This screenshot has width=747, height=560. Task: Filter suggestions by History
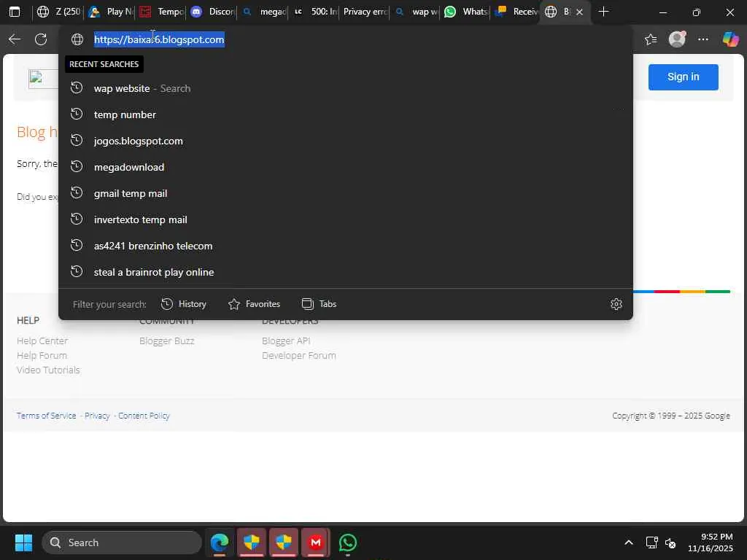[x=183, y=304]
